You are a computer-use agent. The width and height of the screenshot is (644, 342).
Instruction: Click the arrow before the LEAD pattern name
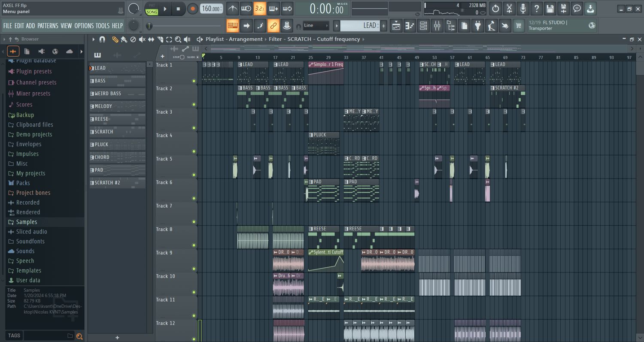tap(337, 26)
